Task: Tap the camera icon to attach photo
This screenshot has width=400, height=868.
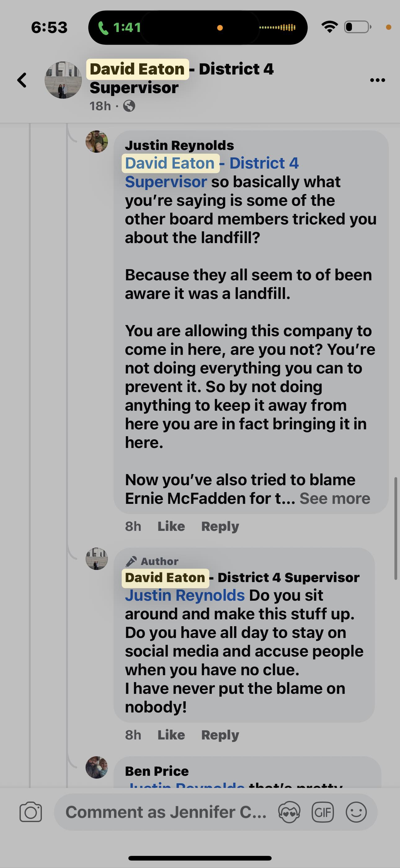Action: pos(31,812)
